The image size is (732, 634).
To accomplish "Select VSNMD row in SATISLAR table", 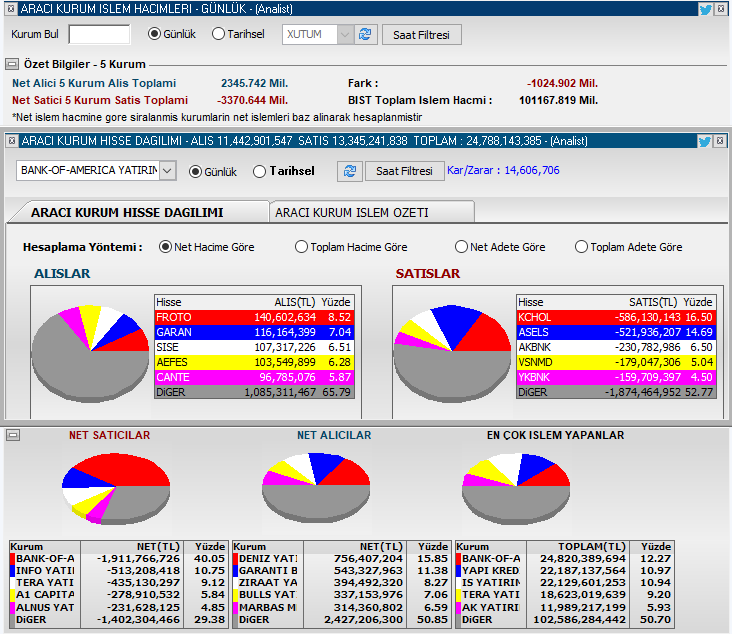I will (x=616, y=362).
